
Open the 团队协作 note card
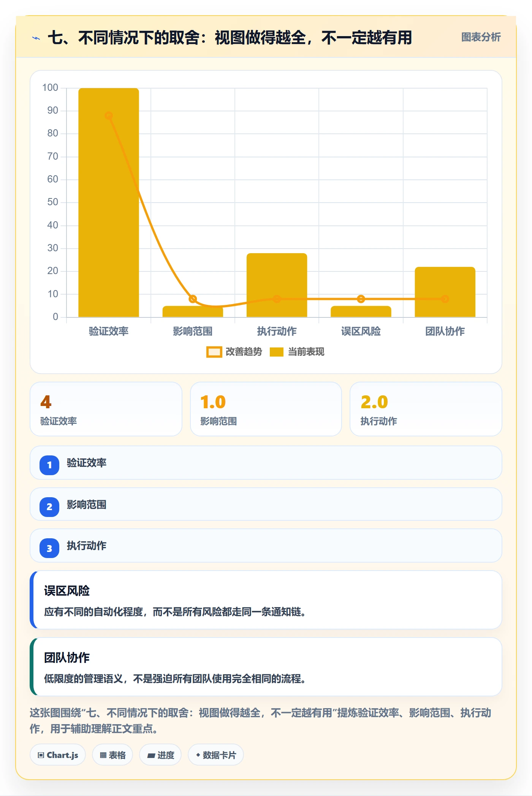click(266, 667)
